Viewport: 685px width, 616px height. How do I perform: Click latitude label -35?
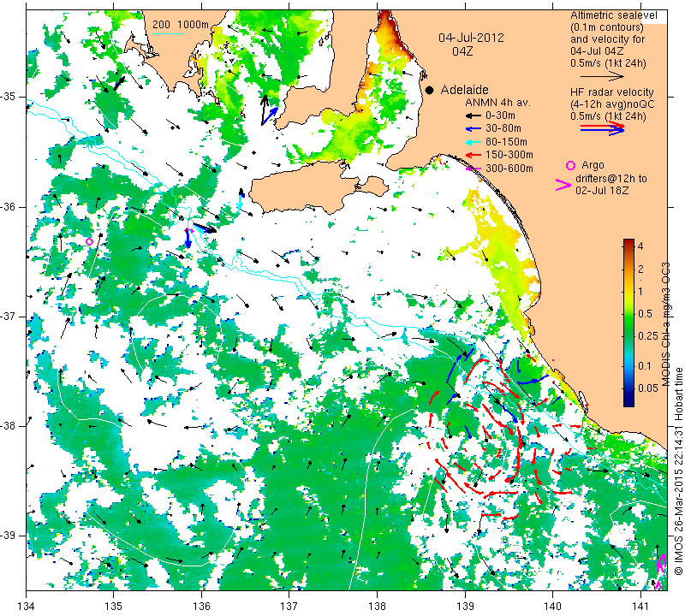(9, 97)
